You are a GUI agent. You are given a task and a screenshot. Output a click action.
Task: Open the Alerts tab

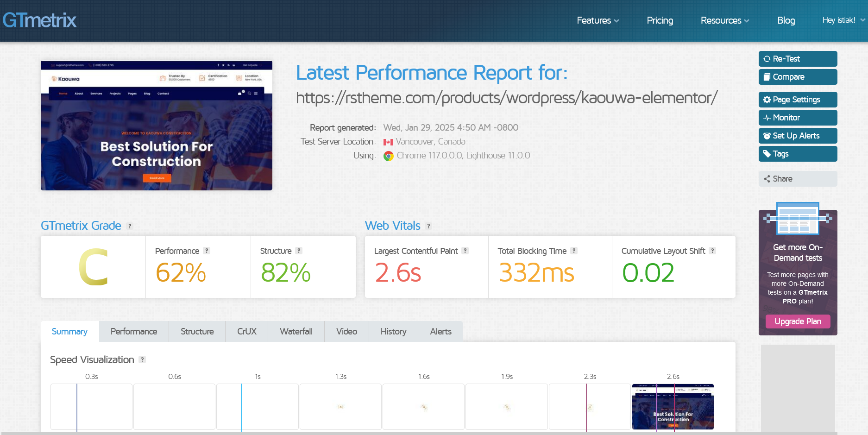pos(440,331)
